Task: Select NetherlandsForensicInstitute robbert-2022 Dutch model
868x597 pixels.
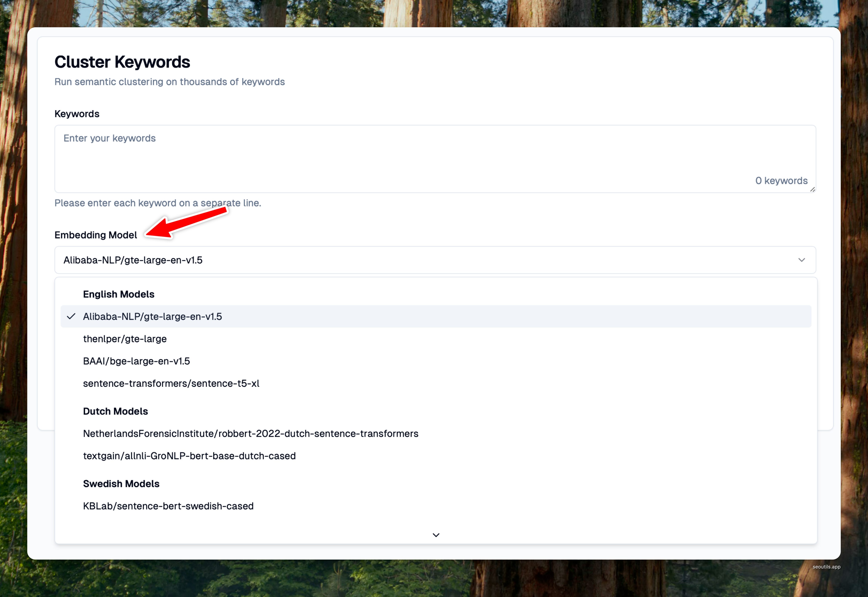Action: [436, 434]
